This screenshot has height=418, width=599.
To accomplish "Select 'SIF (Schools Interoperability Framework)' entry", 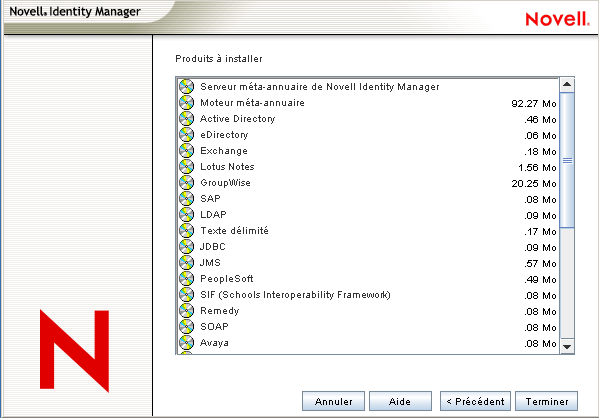I will tap(368, 295).
